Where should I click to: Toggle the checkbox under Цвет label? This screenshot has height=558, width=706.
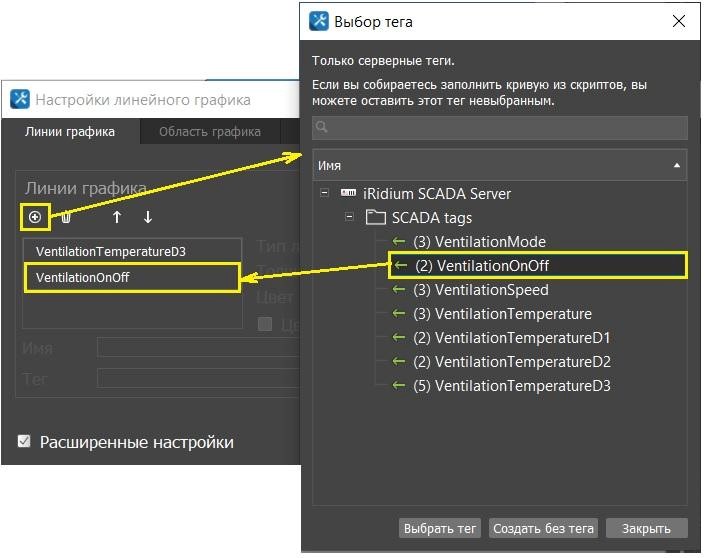265,323
